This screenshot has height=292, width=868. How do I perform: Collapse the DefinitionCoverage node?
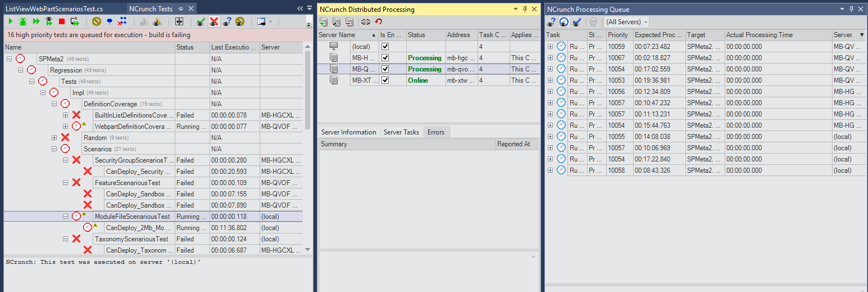click(x=54, y=104)
